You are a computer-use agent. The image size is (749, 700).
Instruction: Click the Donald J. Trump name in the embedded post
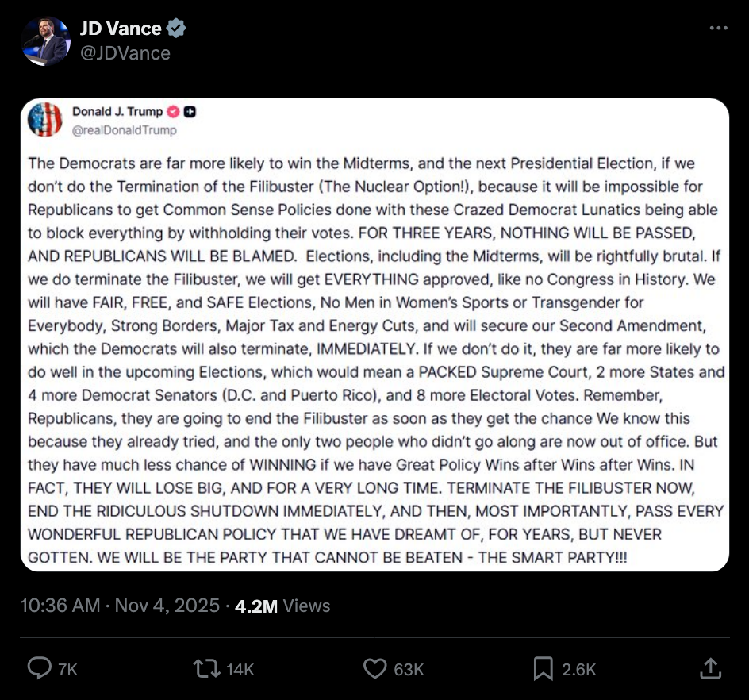pyautogui.click(x=117, y=112)
